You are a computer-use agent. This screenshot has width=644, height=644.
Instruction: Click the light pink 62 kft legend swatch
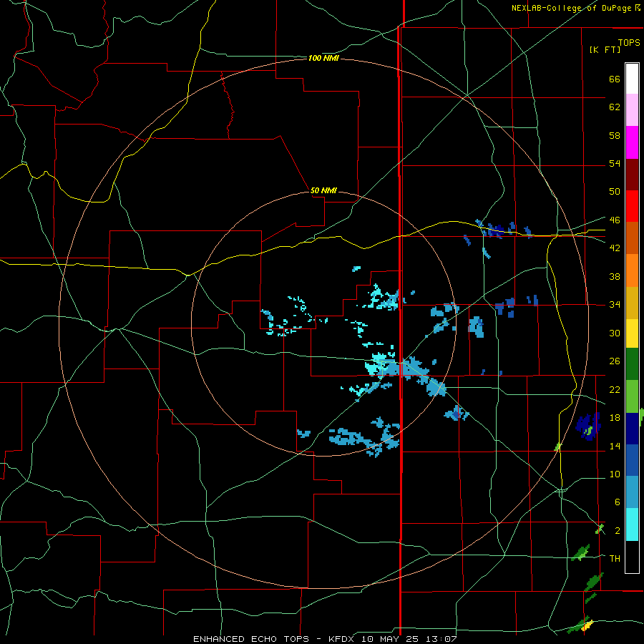pyautogui.click(x=632, y=109)
